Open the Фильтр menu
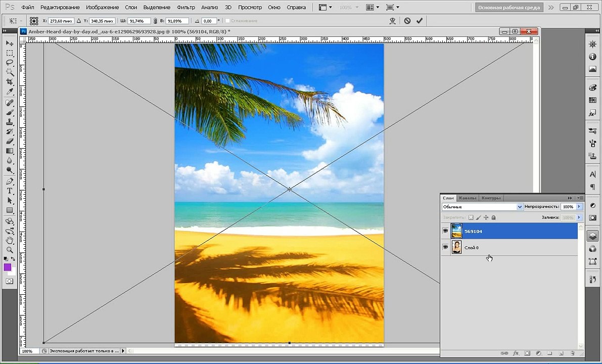602x364 pixels. click(186, 8)
